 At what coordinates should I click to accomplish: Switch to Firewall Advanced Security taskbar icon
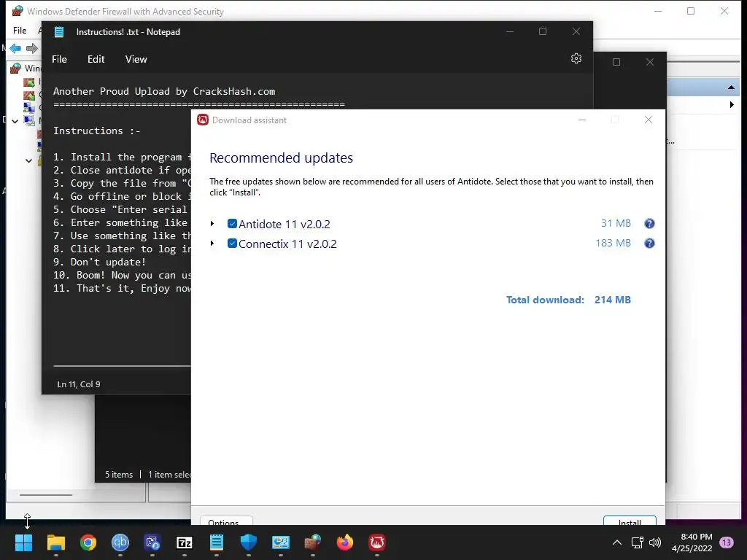coord(312,542)
